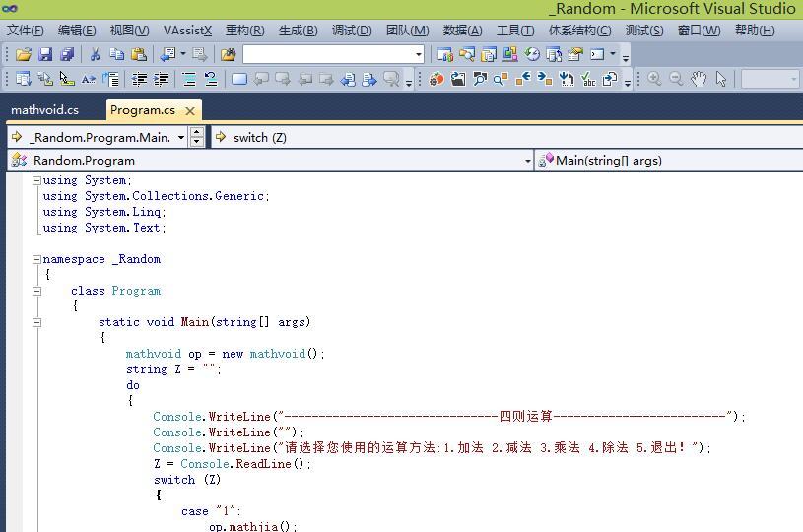This screenshot has height=532, width=803.
Task: Paste from the clipboard icon
Action: click(x=139, y=54)
